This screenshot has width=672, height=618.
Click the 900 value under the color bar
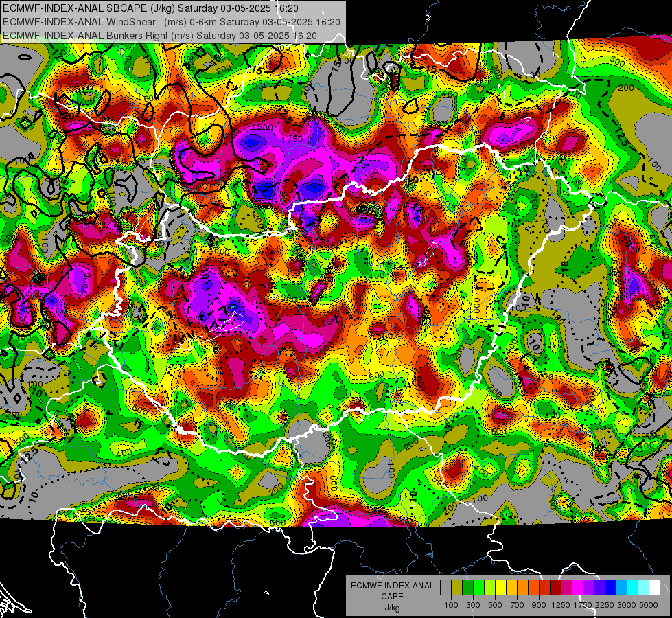click(x=539, y=605)
